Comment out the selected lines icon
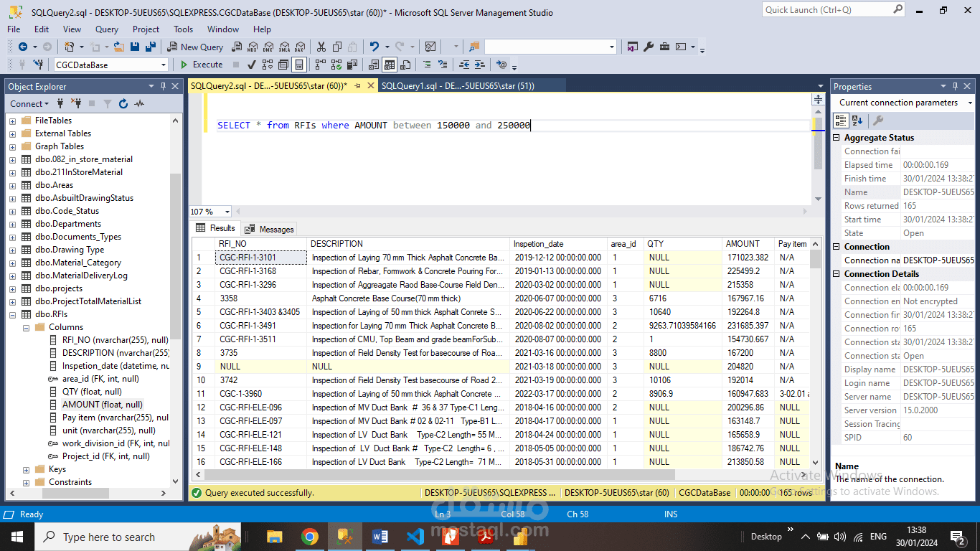This screenshot has height=551, width=980. point(427,65)
